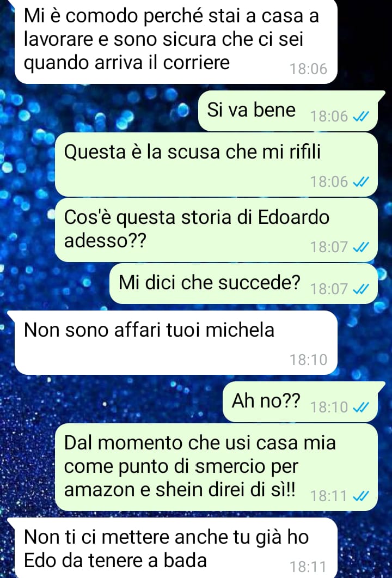Select the 'Questa è la scusa che mi rifili' bubble
This screenshot has width=392, height=578.
click(216, 165)
